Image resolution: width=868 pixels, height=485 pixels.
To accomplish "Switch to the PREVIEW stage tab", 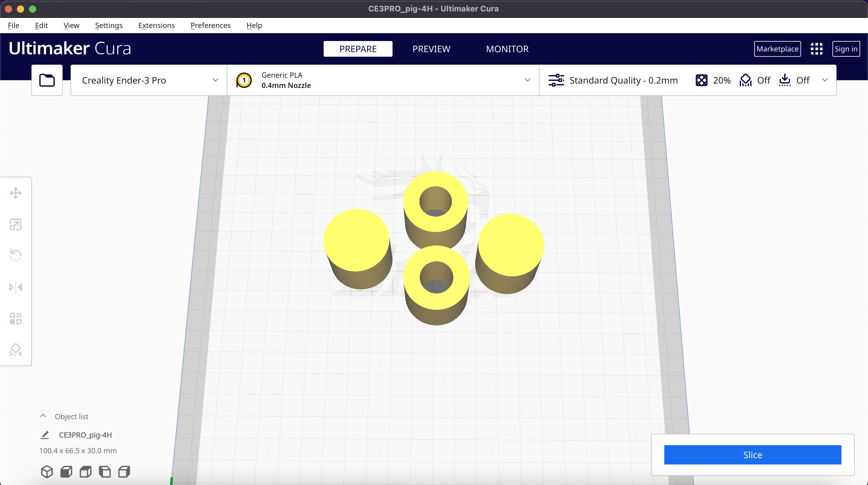I will (x=431, y=49).
